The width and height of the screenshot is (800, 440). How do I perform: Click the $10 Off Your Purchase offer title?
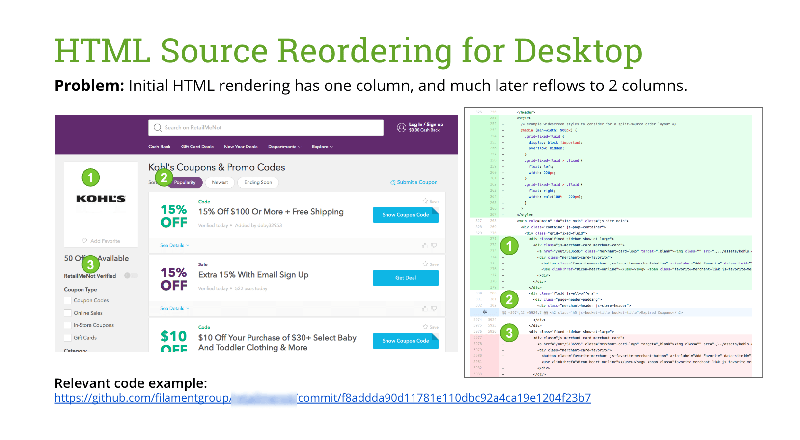tap(277, 343)
